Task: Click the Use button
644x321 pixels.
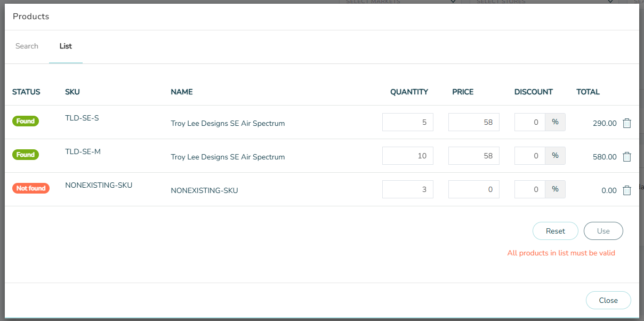Action: [x=603, y=231]
